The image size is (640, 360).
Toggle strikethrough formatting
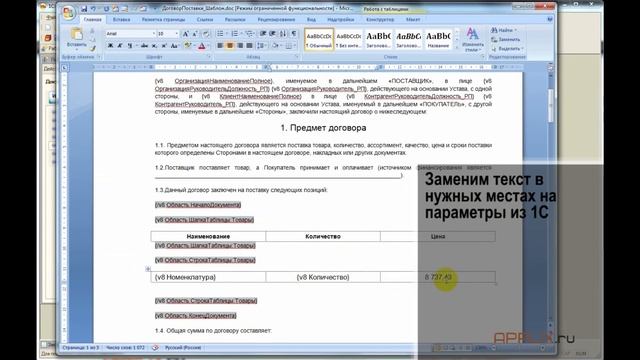[x=144, y=46]
